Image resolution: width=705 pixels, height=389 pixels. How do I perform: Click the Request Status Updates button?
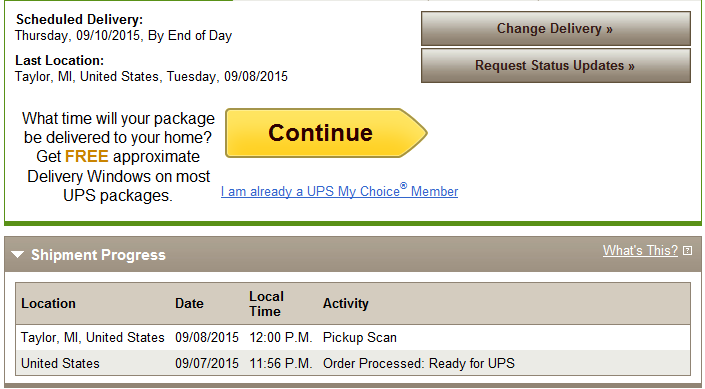pyautogui.click(x=556, y=66)
